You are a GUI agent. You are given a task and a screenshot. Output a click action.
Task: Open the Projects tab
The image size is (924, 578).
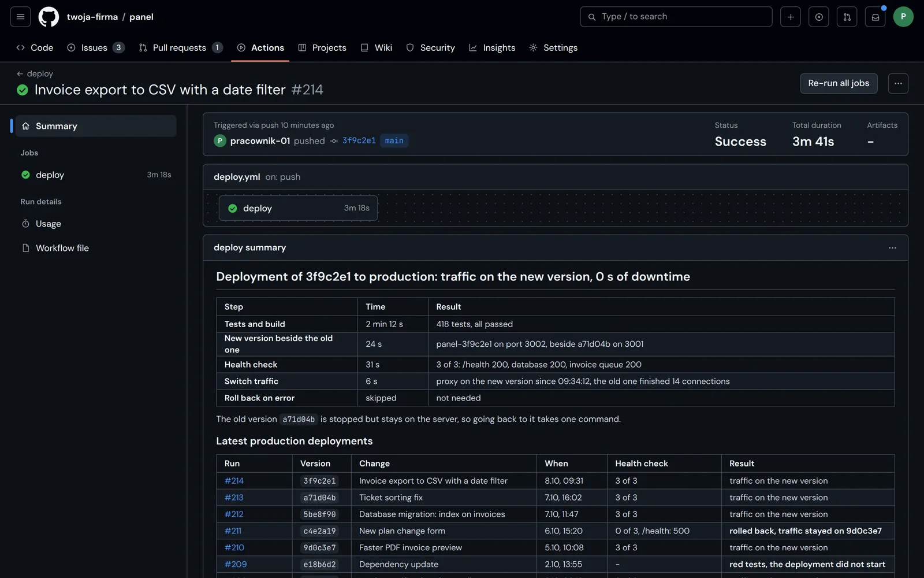point(322,47)
